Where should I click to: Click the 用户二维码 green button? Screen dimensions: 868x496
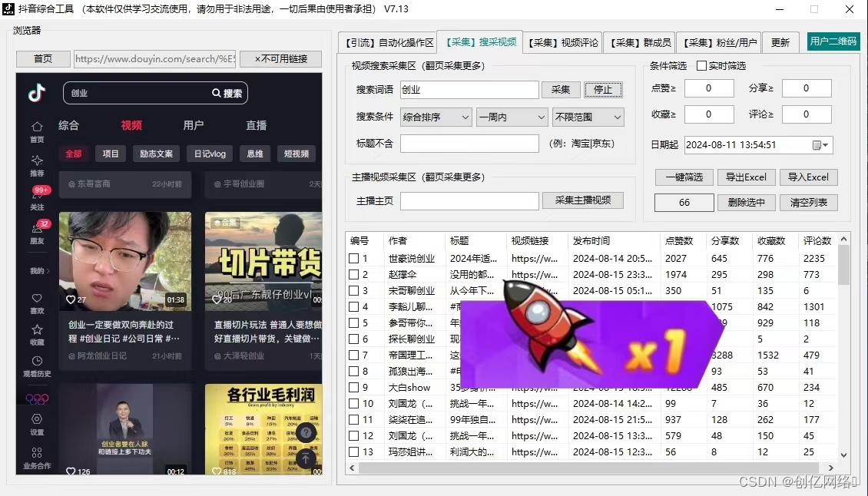pos(833,41)
